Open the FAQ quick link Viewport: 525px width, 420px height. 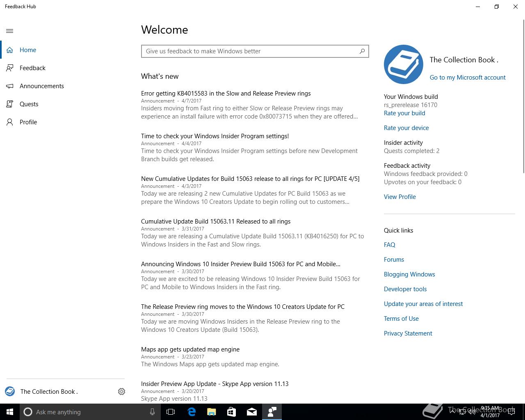[390, 245]
